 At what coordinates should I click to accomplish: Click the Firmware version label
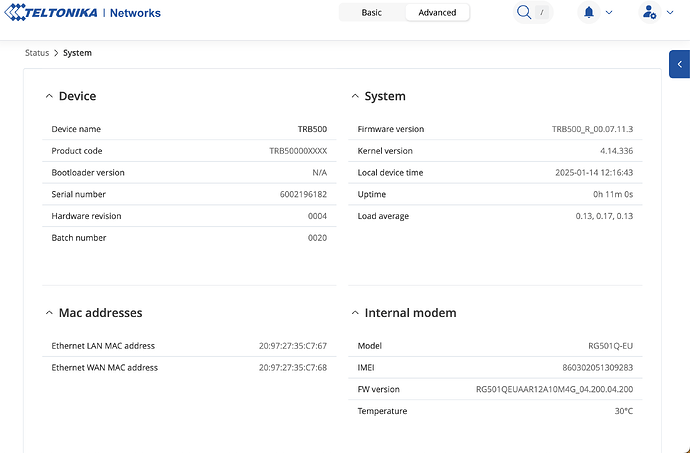point(391,129)
